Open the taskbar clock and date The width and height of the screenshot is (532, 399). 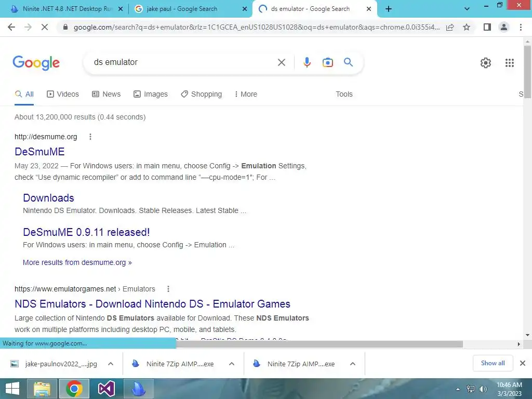[x=509, y=389]
